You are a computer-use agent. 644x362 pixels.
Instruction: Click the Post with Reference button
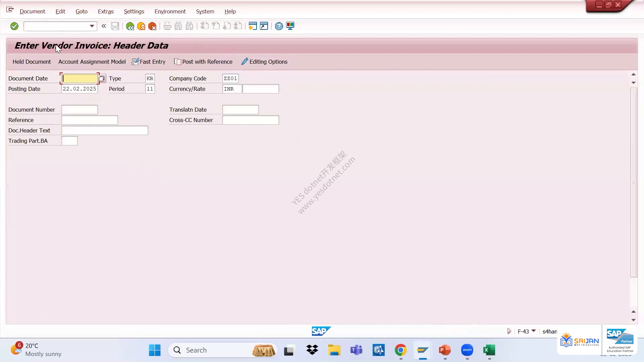[203, 62]
